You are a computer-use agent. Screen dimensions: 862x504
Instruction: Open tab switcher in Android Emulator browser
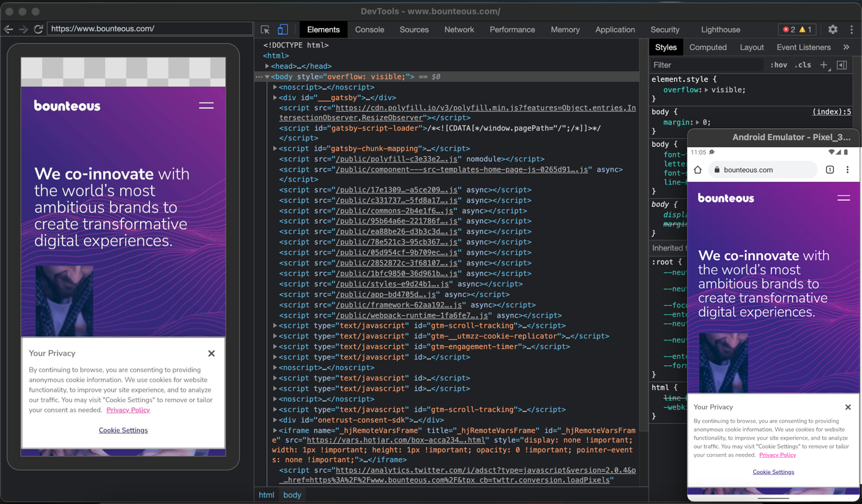(x=830, y=169)
